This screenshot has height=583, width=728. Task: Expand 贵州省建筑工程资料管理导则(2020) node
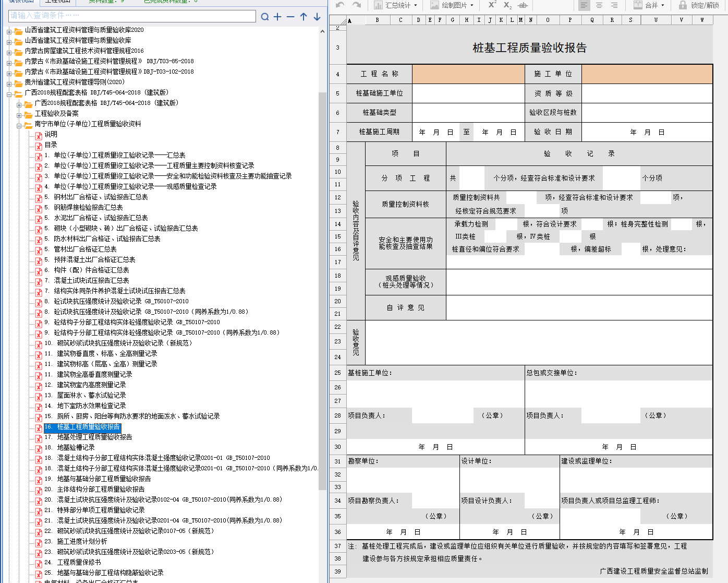(9, 84)
